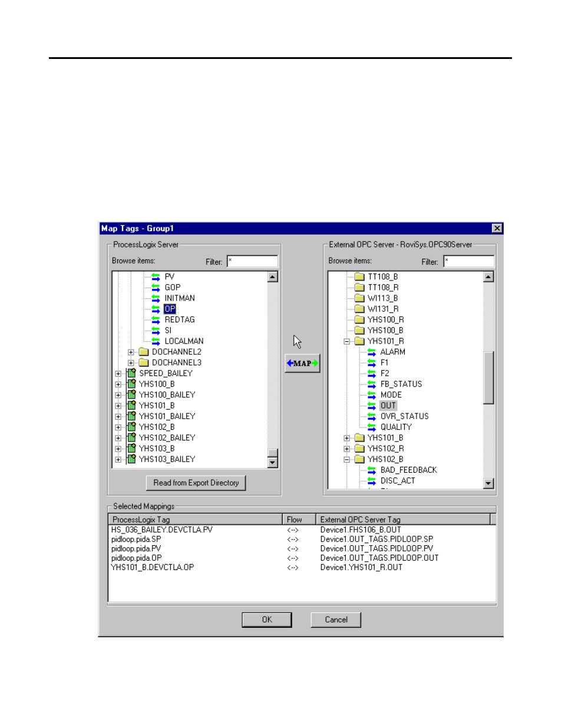Click the OPC server tree scrollbar thumb
Screen dimensions: 562x728
[488, 378]
